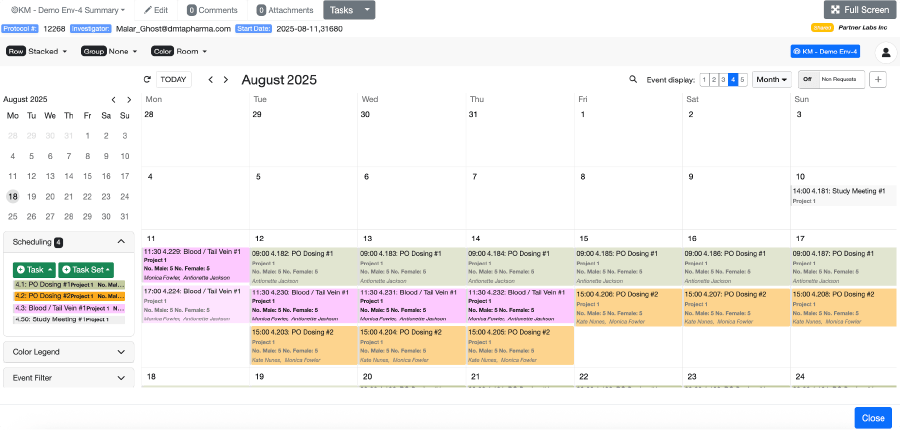
Task: Open event 09:00 4.182: PO Dosing #1
Action: [x=304, y=266]
